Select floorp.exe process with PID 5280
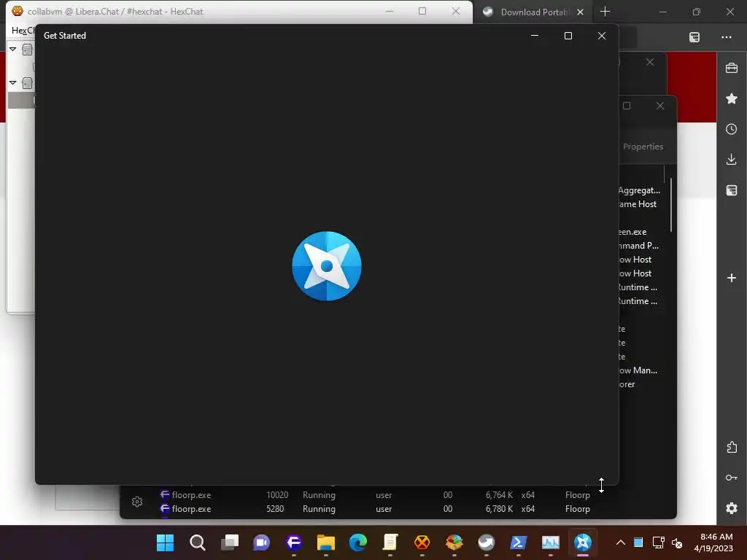 (376, 508)
